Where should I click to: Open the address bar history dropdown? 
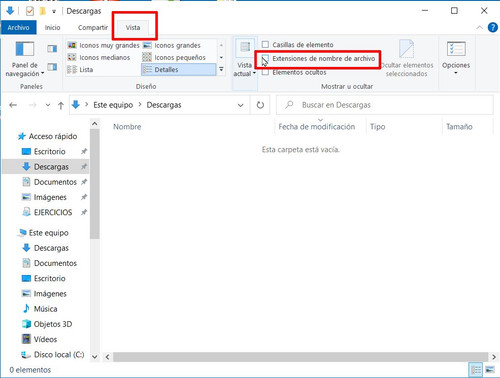tap(240, 105)
